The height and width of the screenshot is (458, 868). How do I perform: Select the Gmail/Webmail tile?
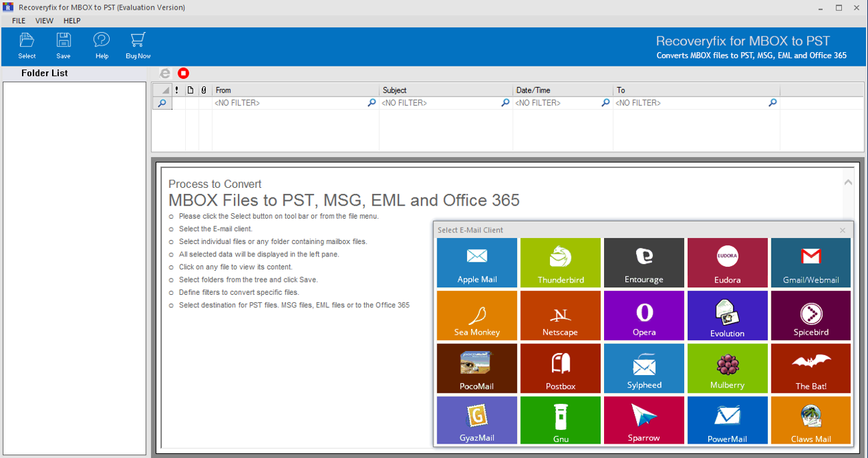point(811,263)
